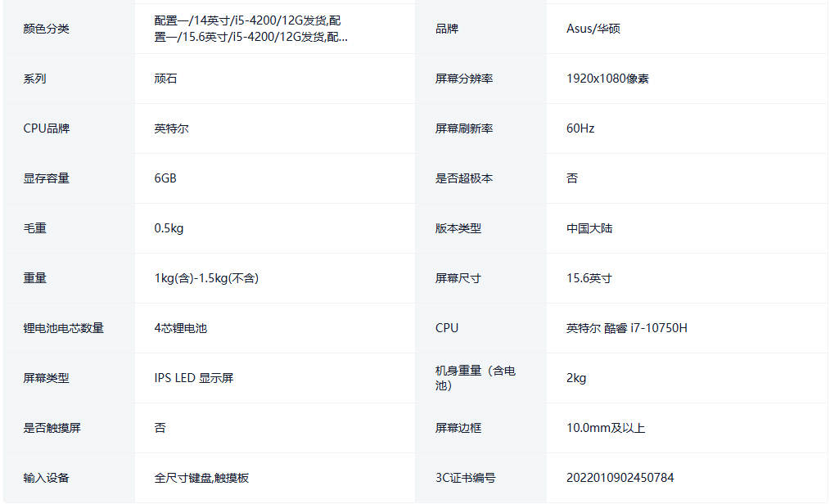Click the IPS LED 显示屏 value
Screen dimensions: 830x504
[x=194, y=378]
